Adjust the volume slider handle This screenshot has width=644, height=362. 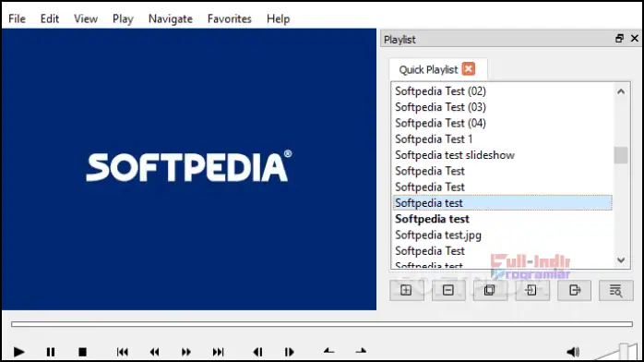[624, 352]
